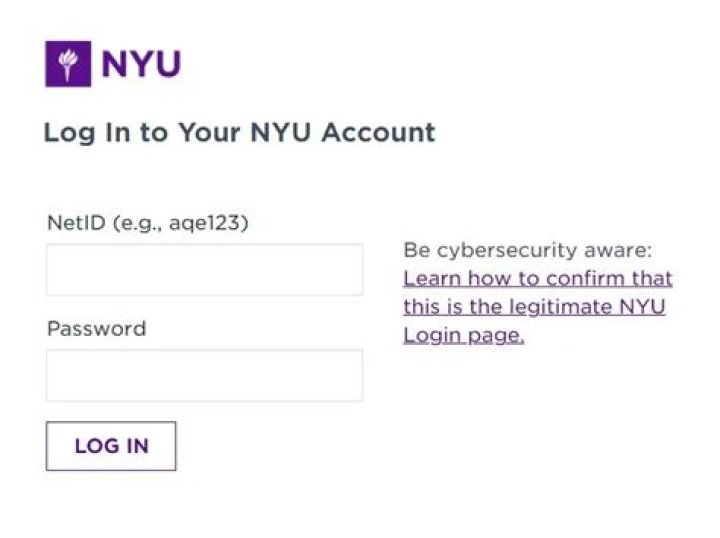Click the "Password" label above the second field
This screenshot has width=720, height=538.
96,328
